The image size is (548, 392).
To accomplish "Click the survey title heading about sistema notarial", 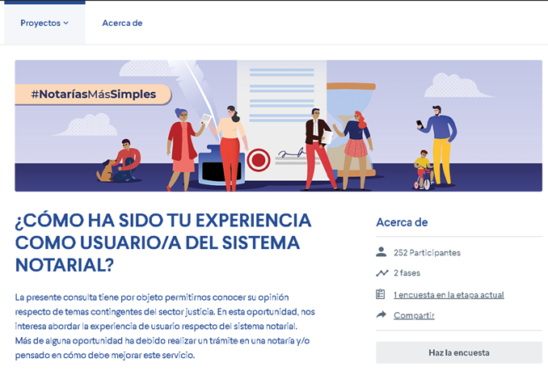I will pyautogui.click(x=163, y=242).
